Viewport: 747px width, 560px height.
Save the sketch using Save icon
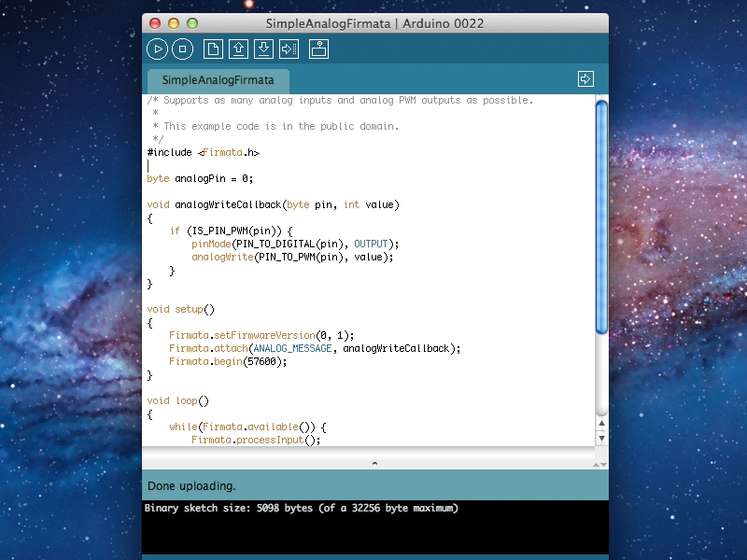(x=263, y=49)
